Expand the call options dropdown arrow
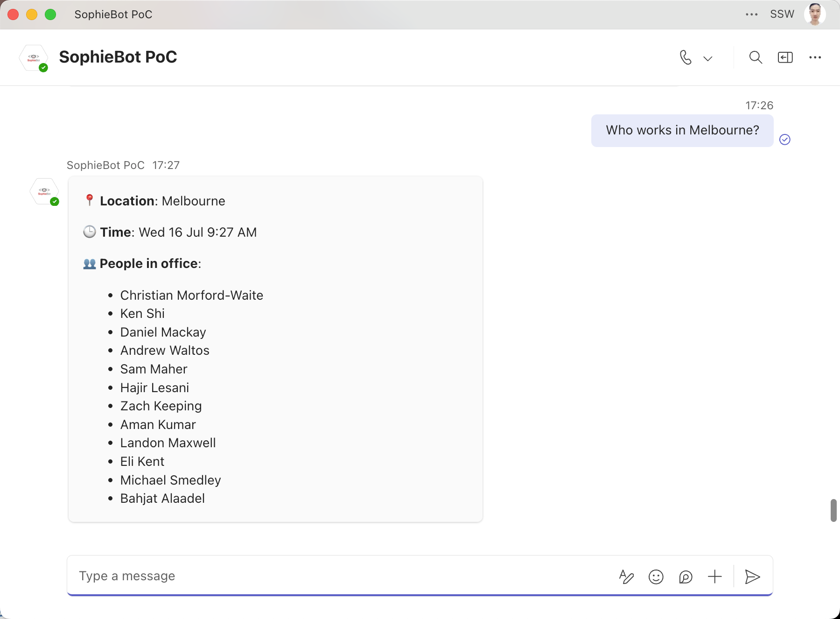840x619 pixels. 708,58
